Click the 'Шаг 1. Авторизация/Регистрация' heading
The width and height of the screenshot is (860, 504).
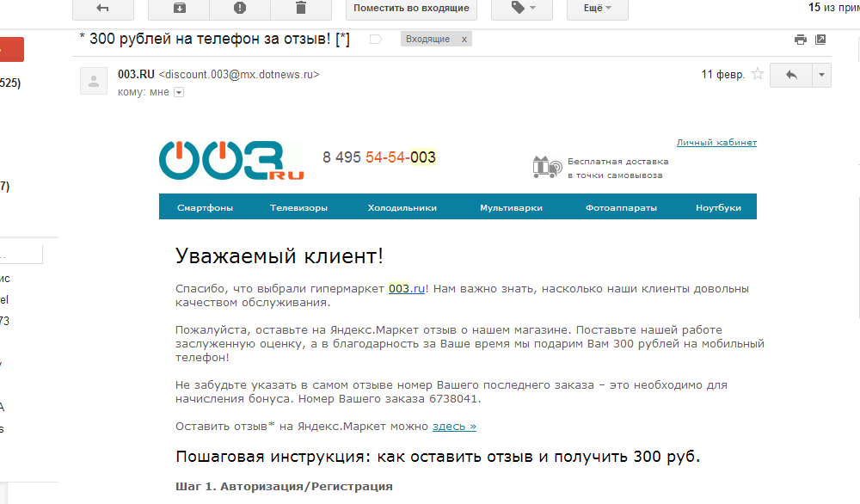tap(284, 487)
